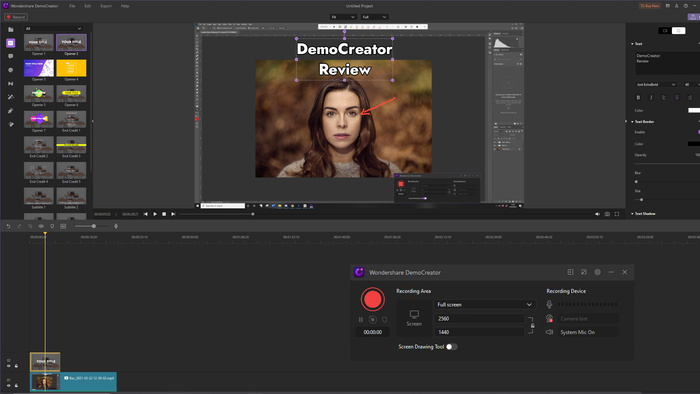Click the crop icon in timeline toolbar

pos(30,226)
